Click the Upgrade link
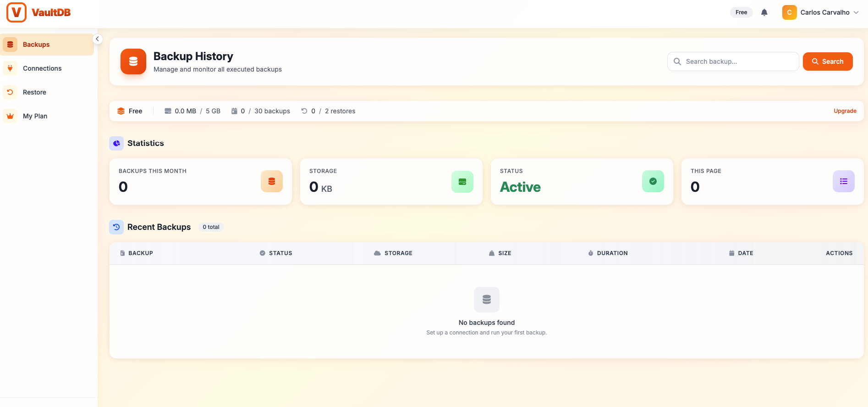 pyautogui.click(x=845, y=111)
